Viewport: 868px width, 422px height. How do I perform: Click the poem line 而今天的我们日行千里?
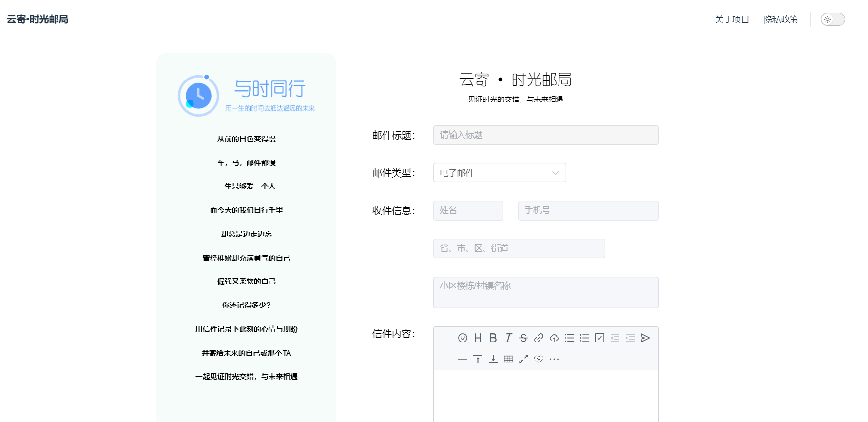coord(247,210)
